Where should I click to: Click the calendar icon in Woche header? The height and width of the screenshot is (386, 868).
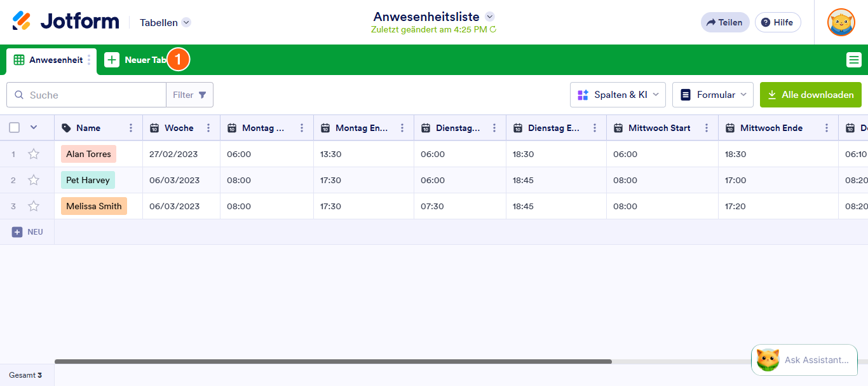pos(154,128)
